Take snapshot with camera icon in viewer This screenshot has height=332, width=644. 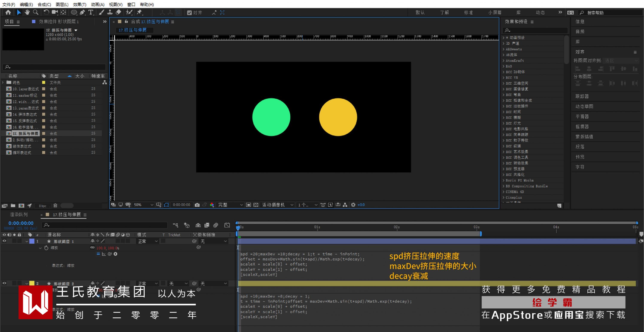(197, 205)
